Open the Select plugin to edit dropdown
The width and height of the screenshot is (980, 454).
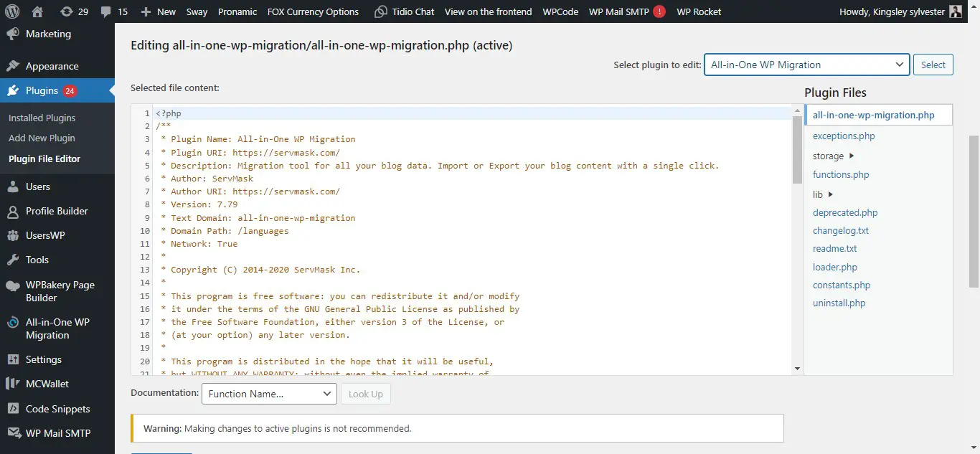pyautogui.click(x=806, y=65)
